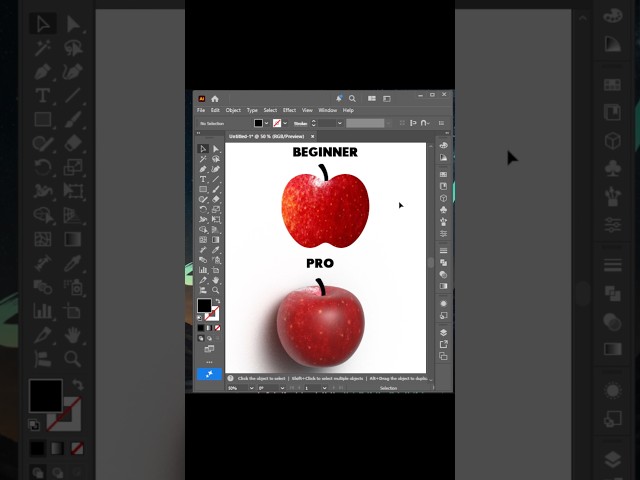Open the stroke weight dropdown

339,123
